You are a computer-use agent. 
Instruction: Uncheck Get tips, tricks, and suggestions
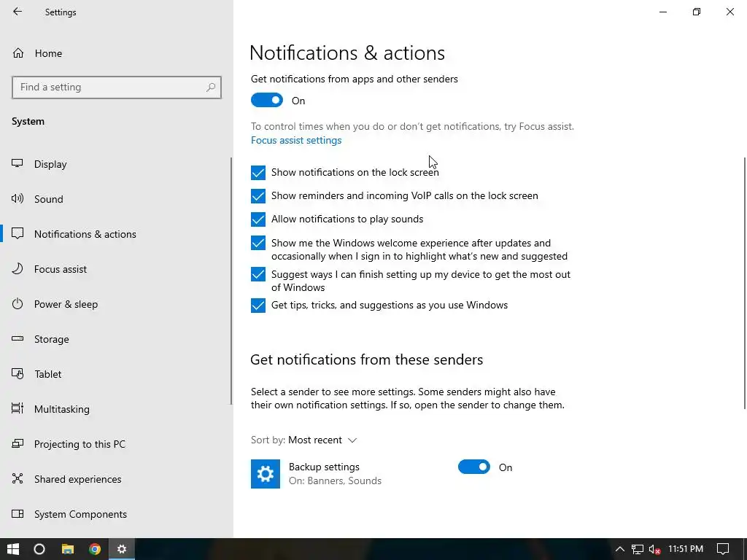(x=258, y=306)
